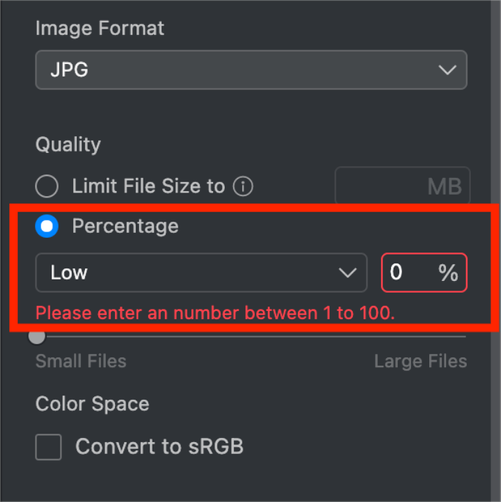Click the Large Files label under the slider
The image size is (501, 502).
(420, 361)
